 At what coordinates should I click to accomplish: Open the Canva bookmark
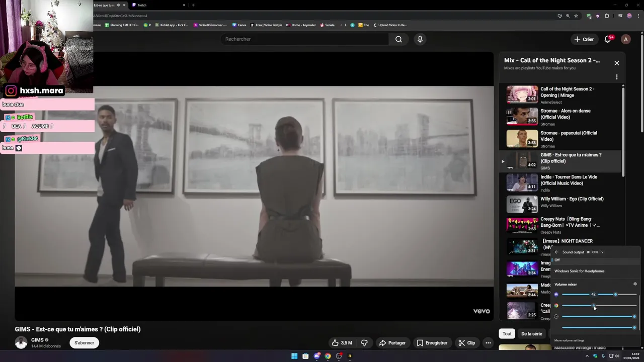coord(239,25)
